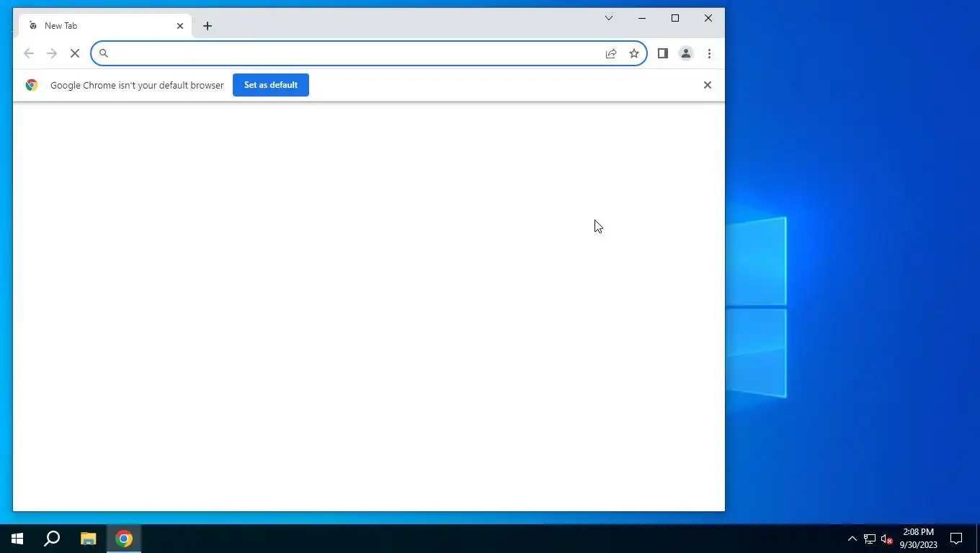Screen dimensions: 980x553
Task: Maximize the Chrome window
Action: click(675, 18)
